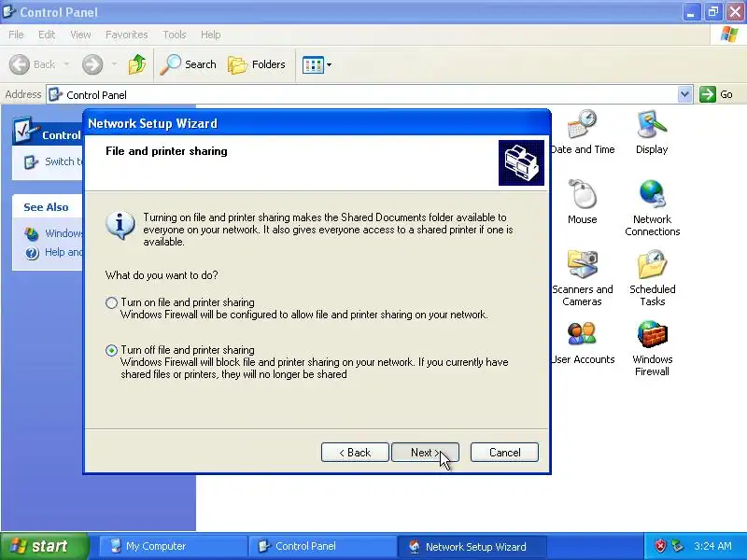This screenshot has height=560, width=747.
Task: Click the Start button
Action: tap(45, 546)
